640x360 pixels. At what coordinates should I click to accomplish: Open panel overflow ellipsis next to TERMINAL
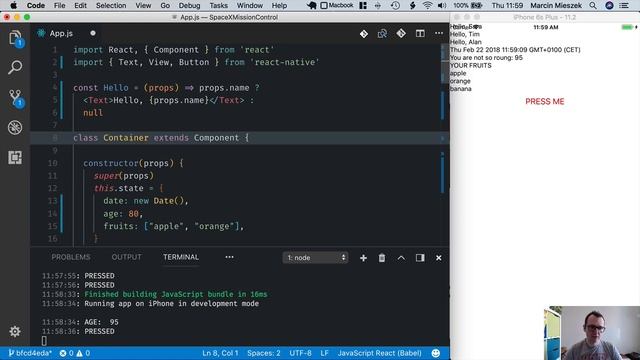pyautogui.click(x=229, y=257)
